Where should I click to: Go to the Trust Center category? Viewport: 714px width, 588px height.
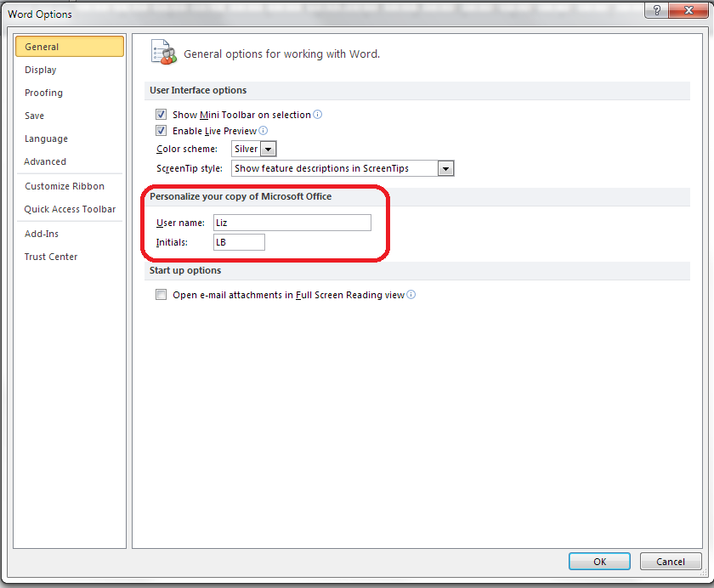51,257
